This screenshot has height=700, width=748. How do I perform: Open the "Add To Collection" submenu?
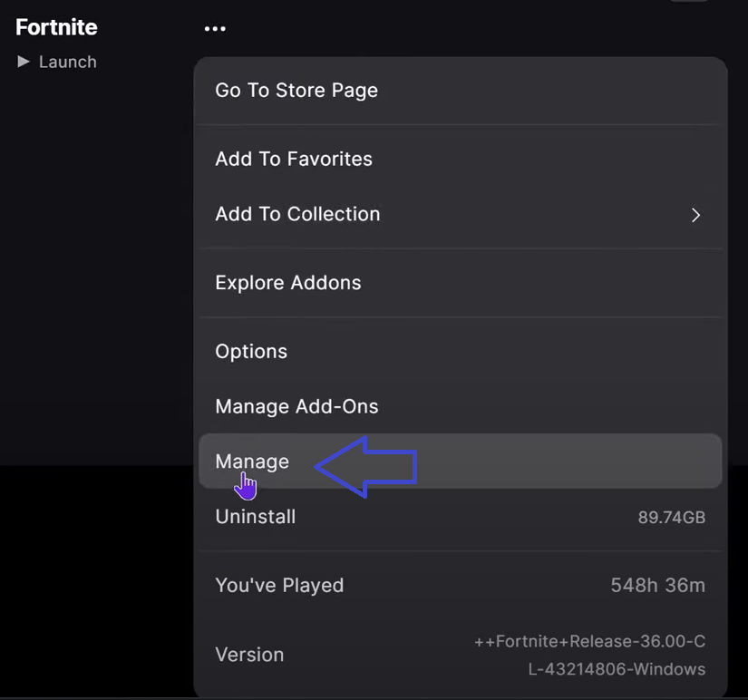(297, 214)
